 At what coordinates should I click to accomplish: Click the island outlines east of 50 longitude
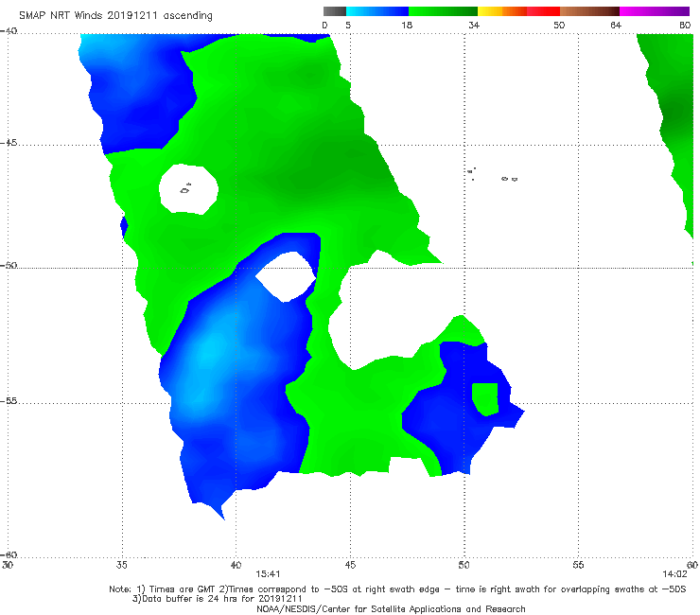tap(493, 174)
